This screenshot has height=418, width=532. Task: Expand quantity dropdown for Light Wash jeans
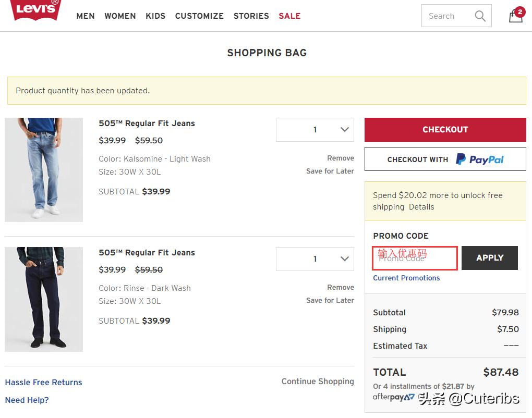coord(315,130)
